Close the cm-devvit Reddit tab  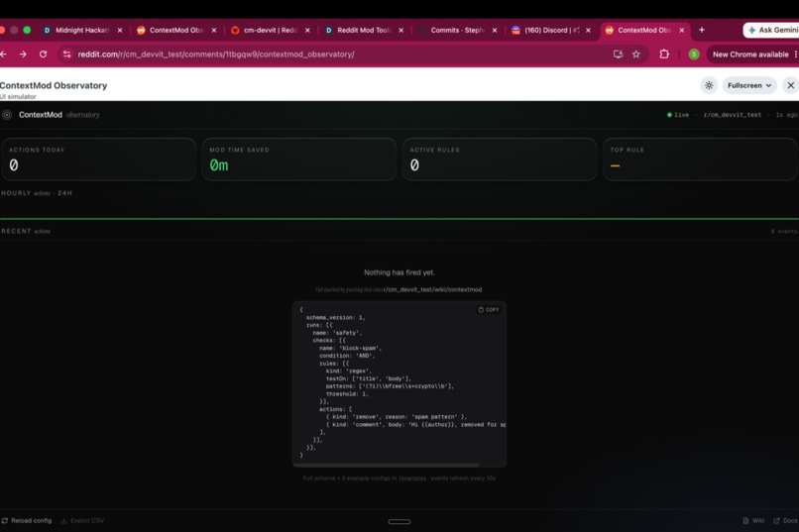(x=307, y=30)
